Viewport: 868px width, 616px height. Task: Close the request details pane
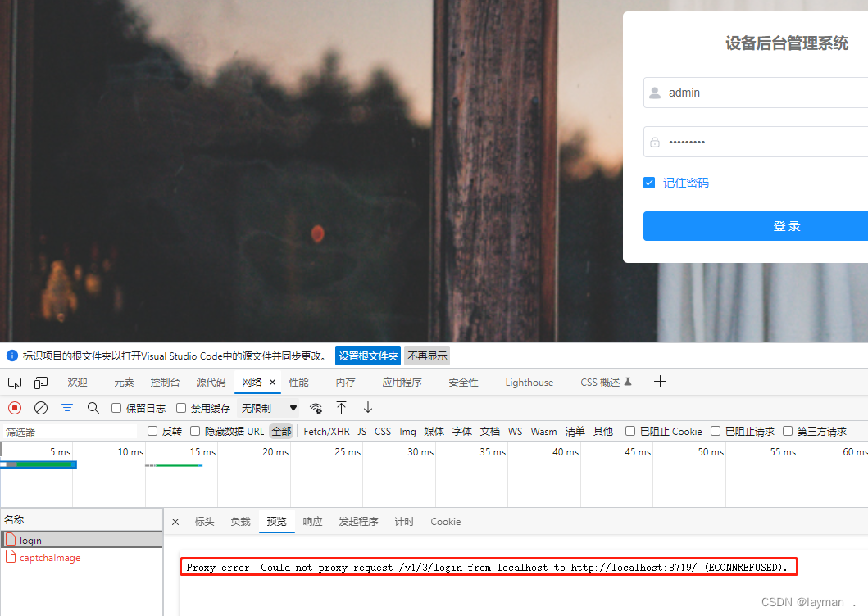pyautogui.click(x=175, y=522)
